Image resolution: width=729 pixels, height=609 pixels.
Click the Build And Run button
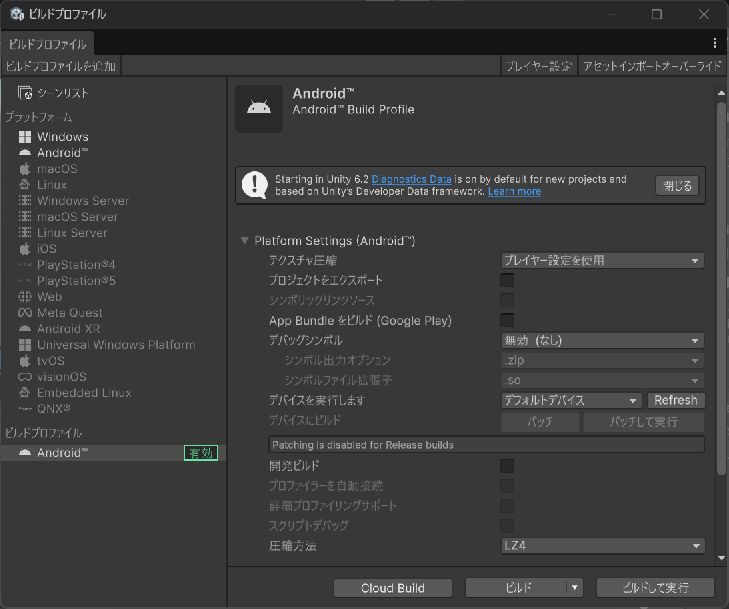[x=656, y=588]
